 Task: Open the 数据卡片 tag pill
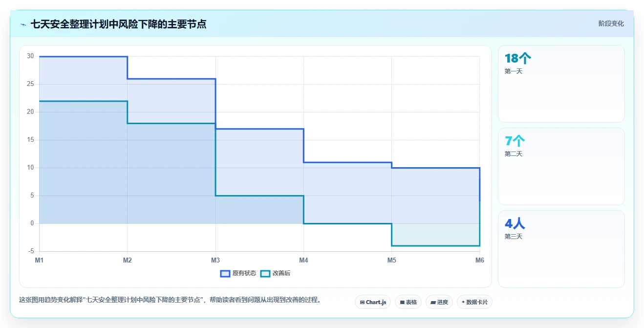coord(474,302)
